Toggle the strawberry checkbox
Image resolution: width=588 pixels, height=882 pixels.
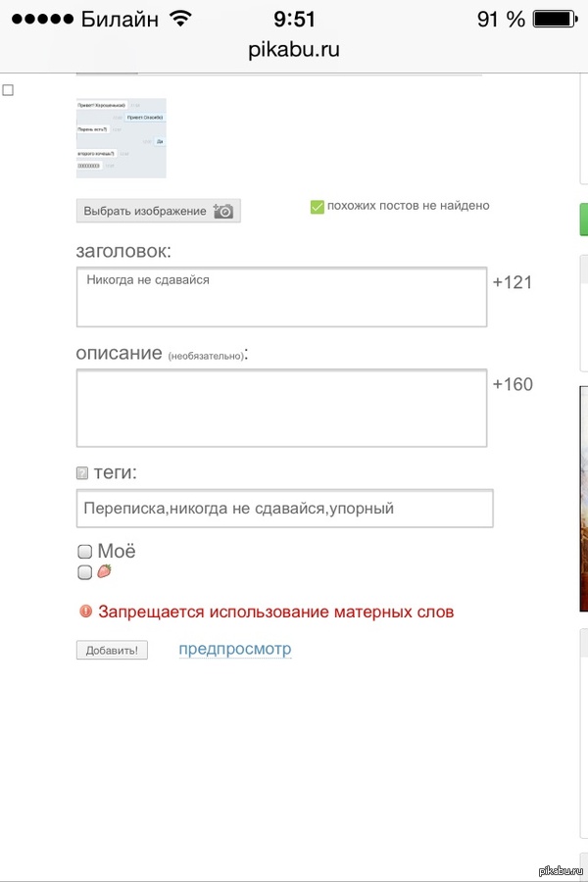84,572
